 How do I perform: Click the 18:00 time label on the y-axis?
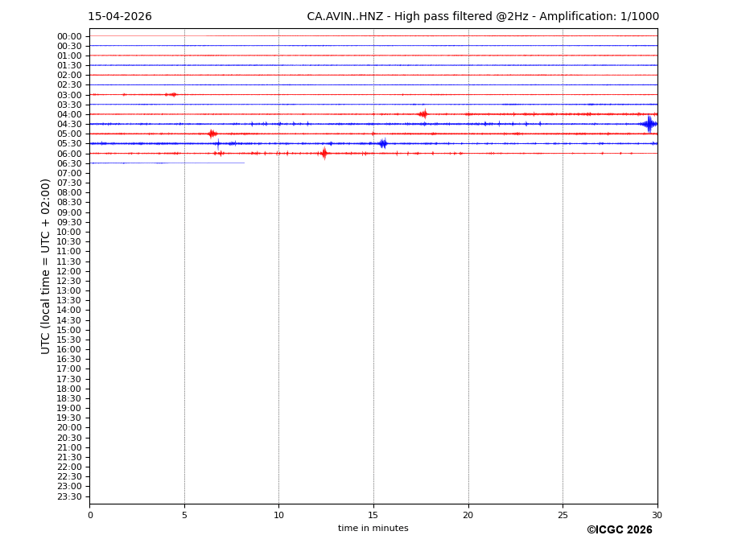point(69,389)
